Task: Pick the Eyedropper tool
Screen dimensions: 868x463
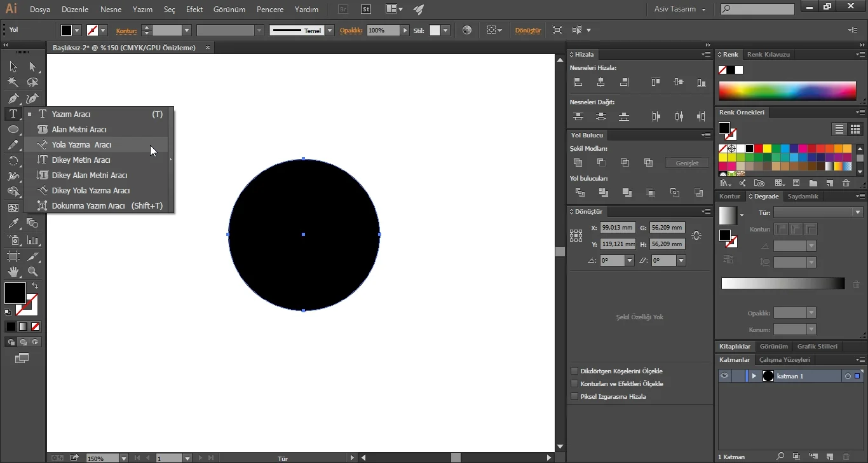Action: pyautogui.click(x=13, y=223)
